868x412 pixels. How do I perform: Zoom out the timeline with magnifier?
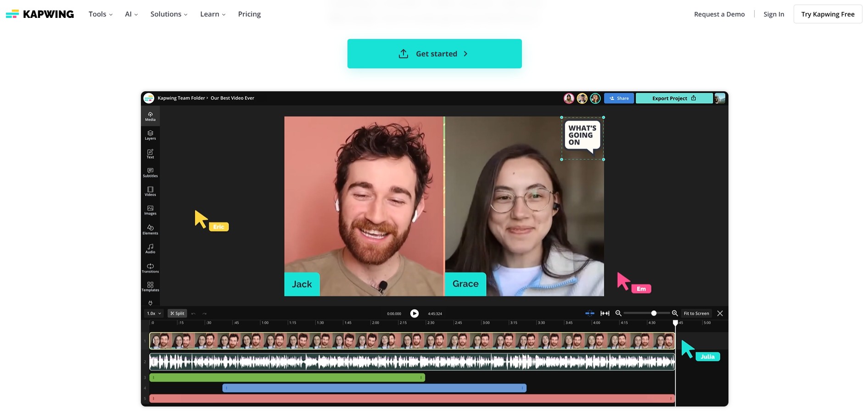coord(618,313)
